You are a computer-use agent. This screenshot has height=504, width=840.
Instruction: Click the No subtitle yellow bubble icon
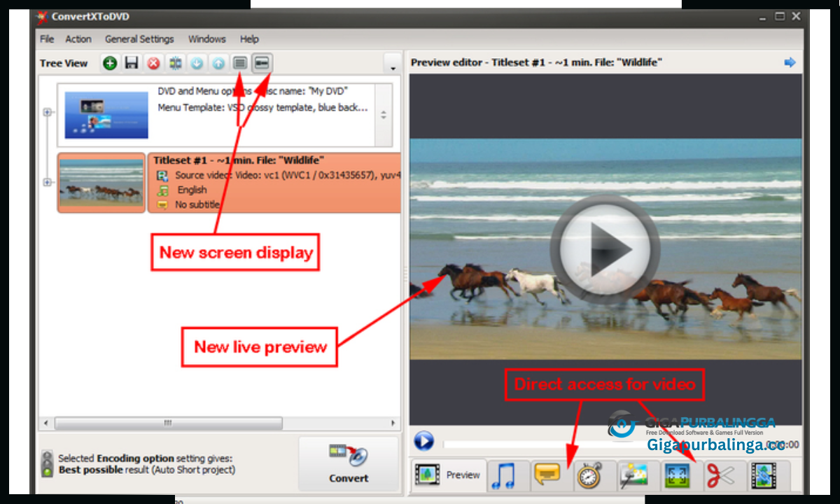162,205
